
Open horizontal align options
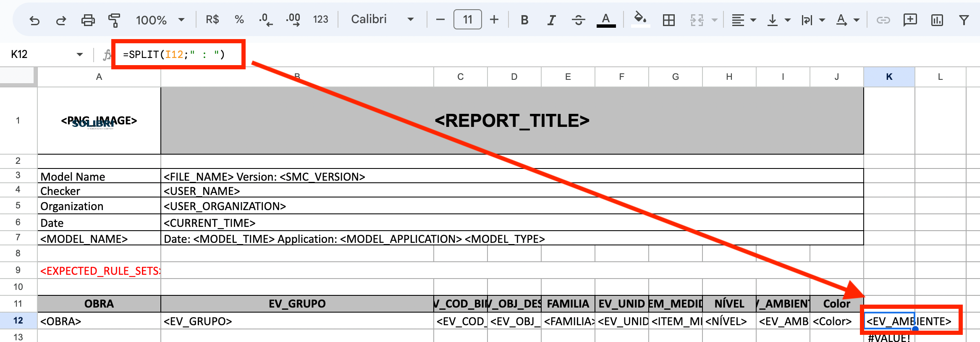pos(744,20)
